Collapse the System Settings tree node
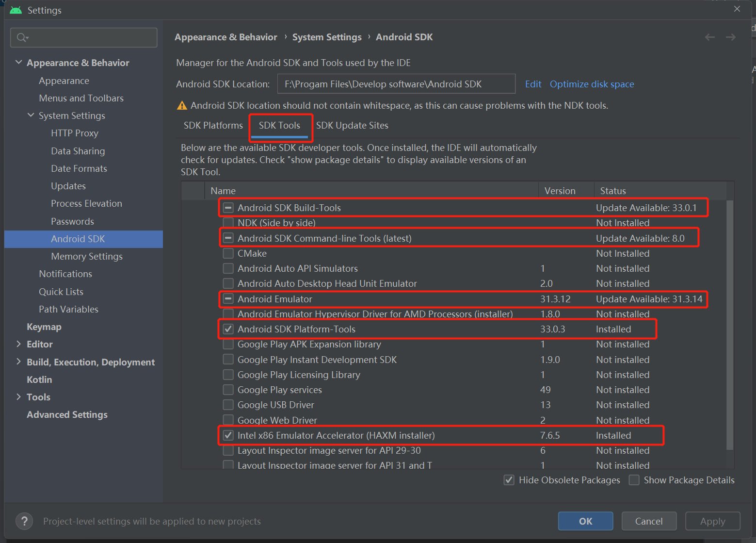 [x=31, y=115]
